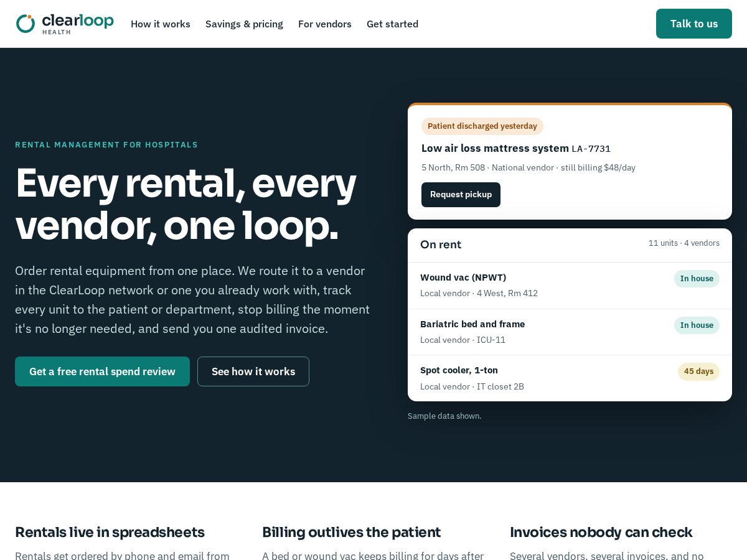Select the Spot cooler, 1-ton row
This screenshot has height=560, width=747.
[570, 378]
